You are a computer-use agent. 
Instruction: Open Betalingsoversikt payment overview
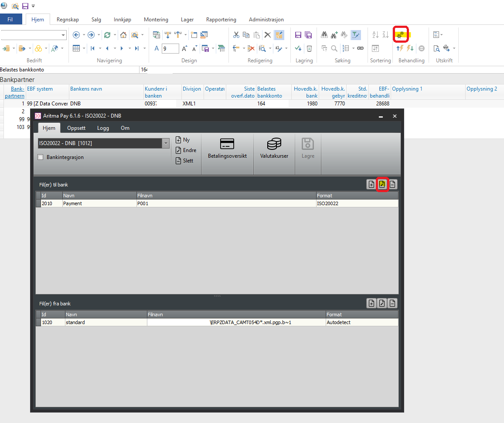tap(227, 149)
